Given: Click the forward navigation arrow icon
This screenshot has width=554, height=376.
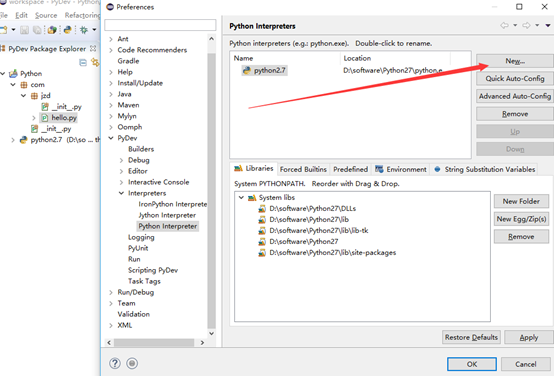Looking at the screenshot, I should click(x=526, y=25).
